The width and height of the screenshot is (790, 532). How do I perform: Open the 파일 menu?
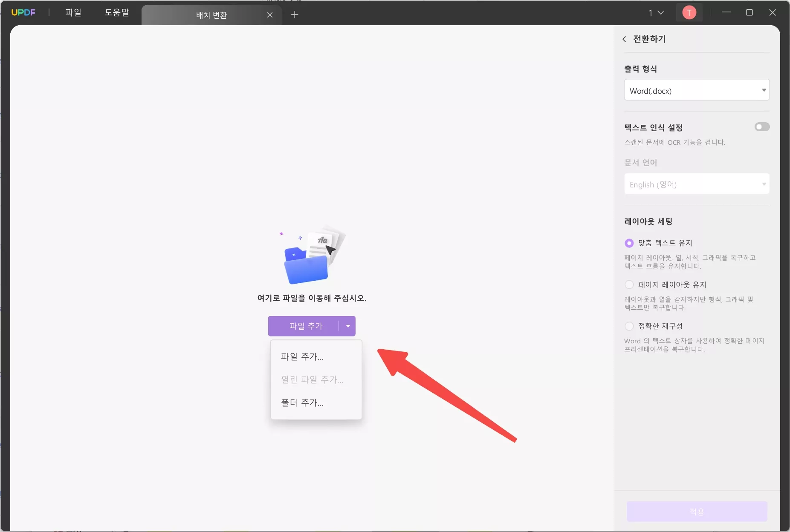73,12
